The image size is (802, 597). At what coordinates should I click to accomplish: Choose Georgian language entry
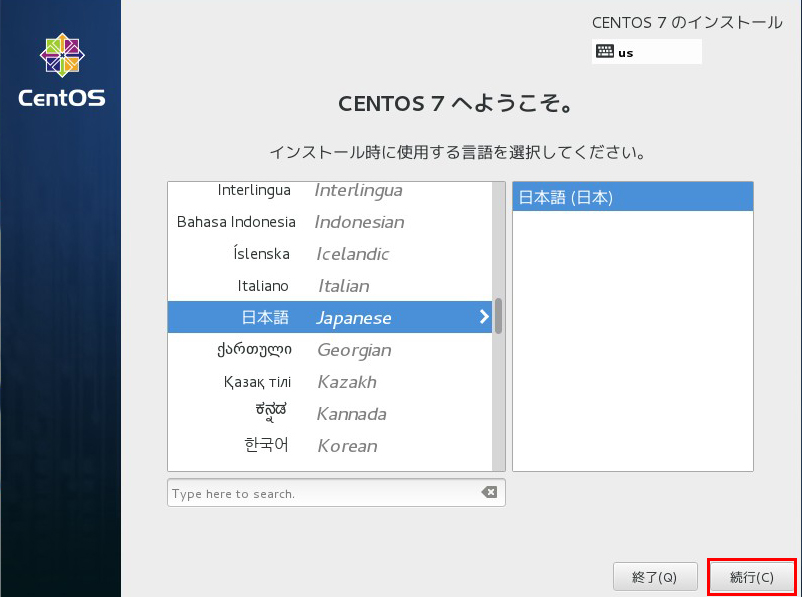click(329, 350)
